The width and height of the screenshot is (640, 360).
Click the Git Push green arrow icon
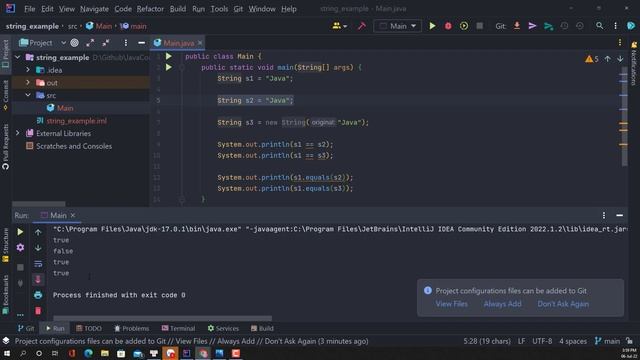pos(548,26)
